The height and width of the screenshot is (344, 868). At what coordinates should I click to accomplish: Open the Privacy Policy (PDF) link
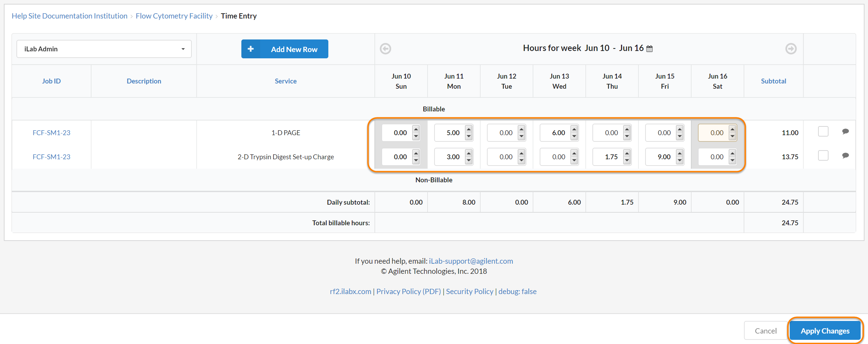(x=408, y=292)
